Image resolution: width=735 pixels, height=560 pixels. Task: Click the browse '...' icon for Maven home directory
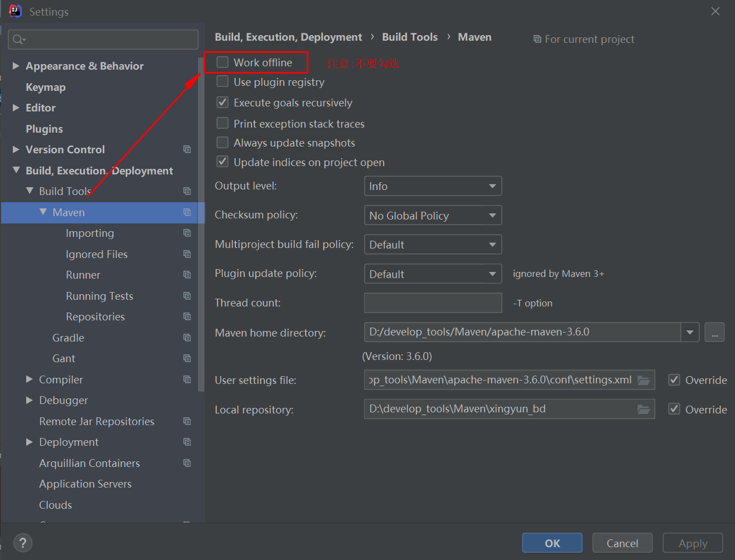point(714,332)
